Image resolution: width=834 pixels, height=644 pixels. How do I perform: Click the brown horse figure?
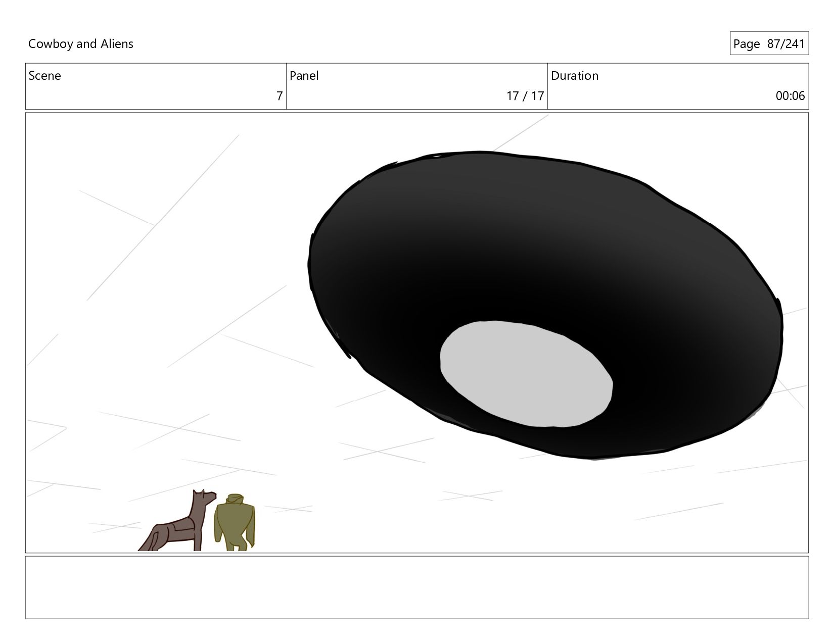[178, 520]
